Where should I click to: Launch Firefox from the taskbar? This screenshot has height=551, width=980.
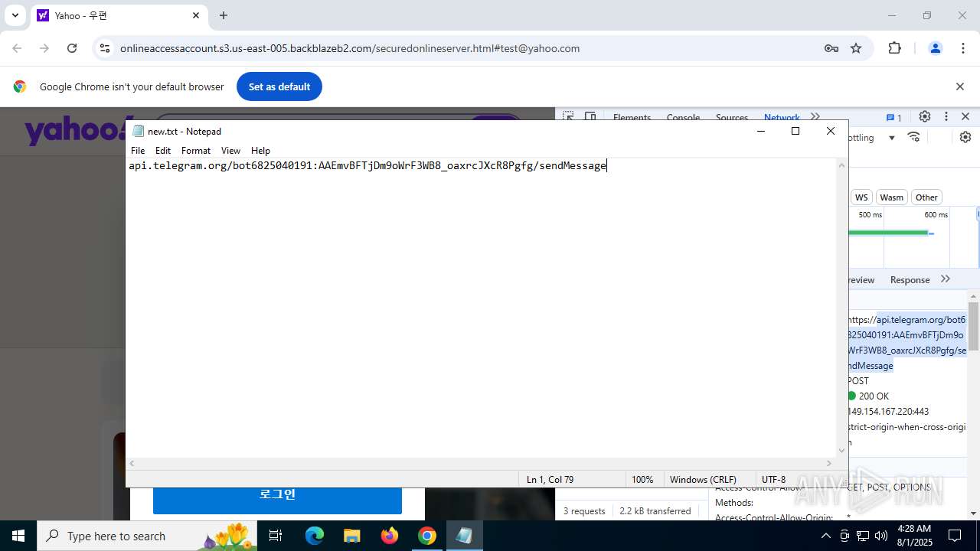pyautogui.click(x=390, y=536)
